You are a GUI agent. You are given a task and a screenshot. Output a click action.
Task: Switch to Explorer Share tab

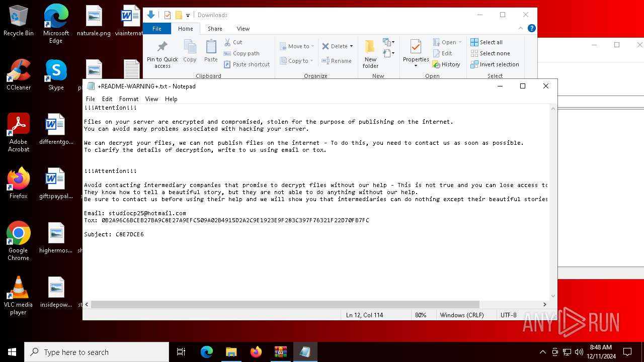pyautogui.click(x=215, y=29)
